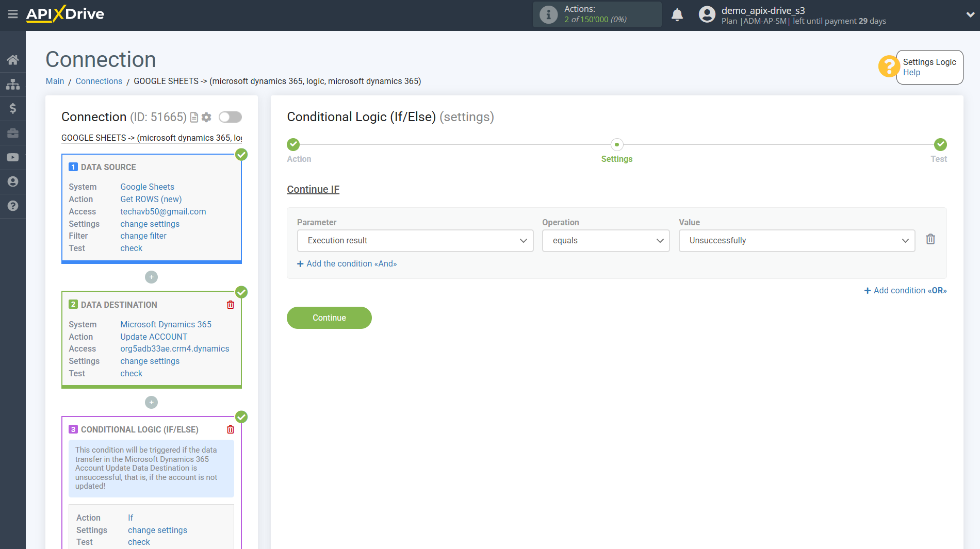980x549 pixels.
Task: Open the connections sitemap sidebar icon
Action: point(13,84)
